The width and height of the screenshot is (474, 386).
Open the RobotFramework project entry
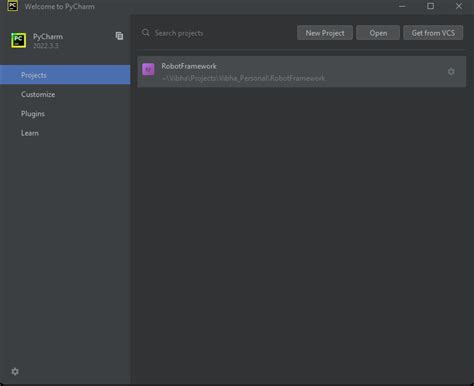click(302, 72)
